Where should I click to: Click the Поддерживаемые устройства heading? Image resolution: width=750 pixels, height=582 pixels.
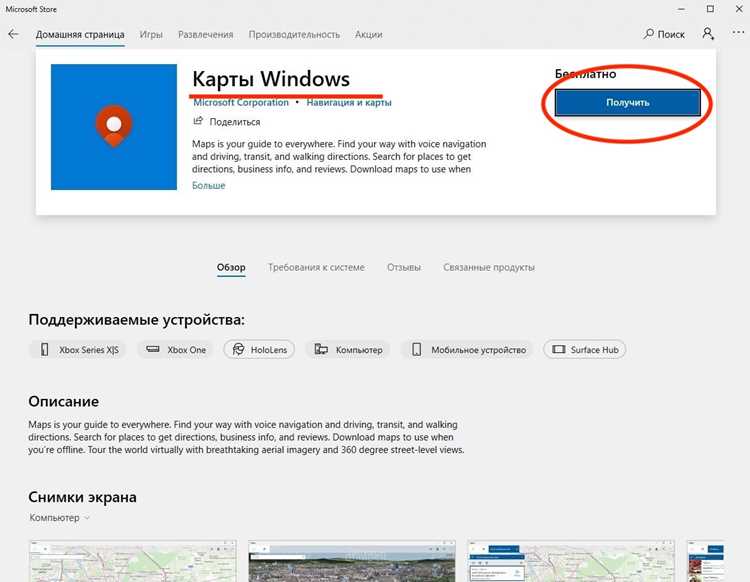tap(136, 319)
